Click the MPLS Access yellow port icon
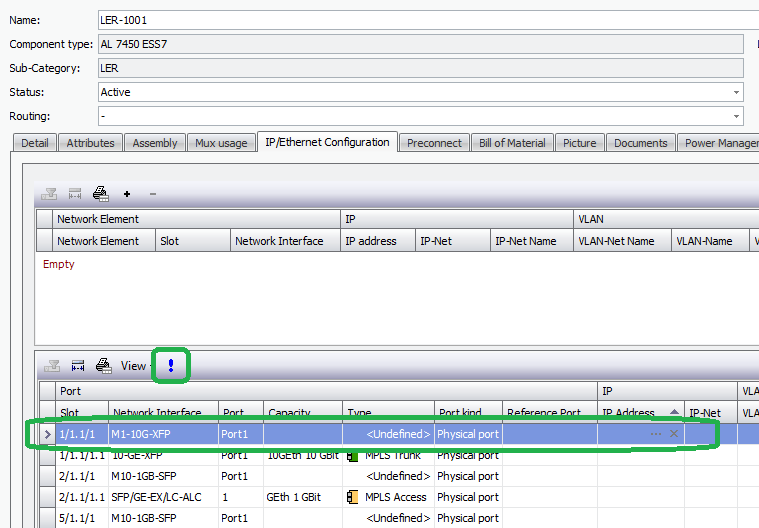 click(x=352, y=497)
